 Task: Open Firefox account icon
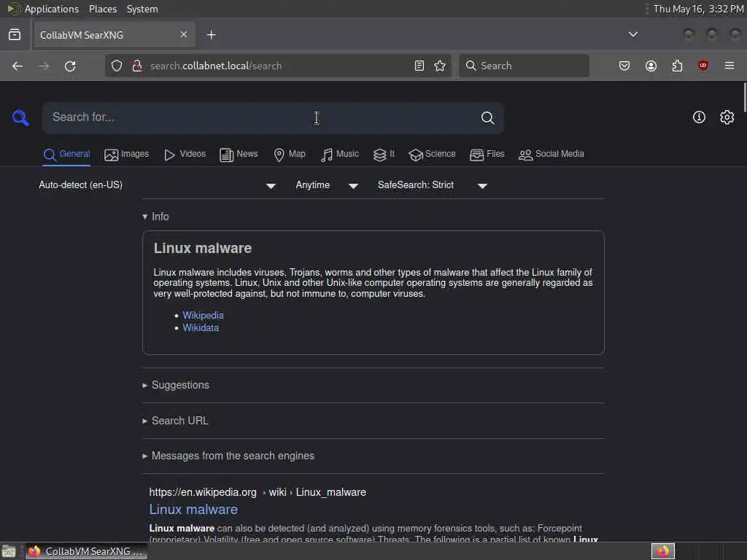(x=651, y=66)
